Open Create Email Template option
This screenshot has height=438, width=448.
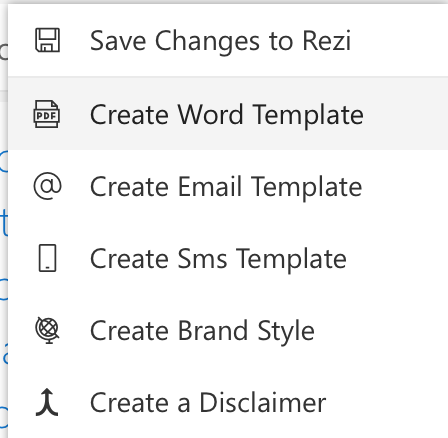[228, 186]
